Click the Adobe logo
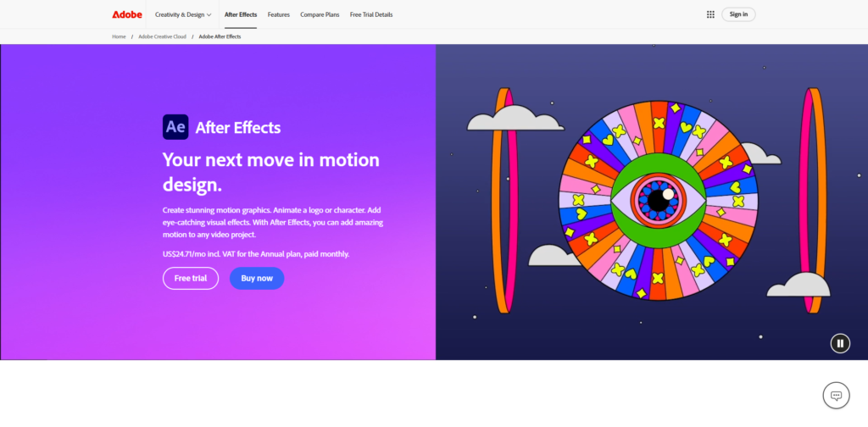 tap(127, 14)
